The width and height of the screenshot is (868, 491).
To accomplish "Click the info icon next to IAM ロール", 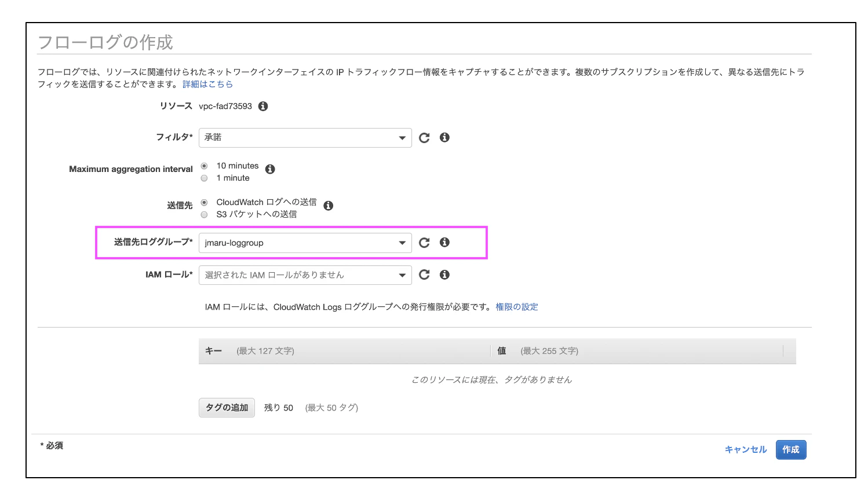I will click(444, 274).
